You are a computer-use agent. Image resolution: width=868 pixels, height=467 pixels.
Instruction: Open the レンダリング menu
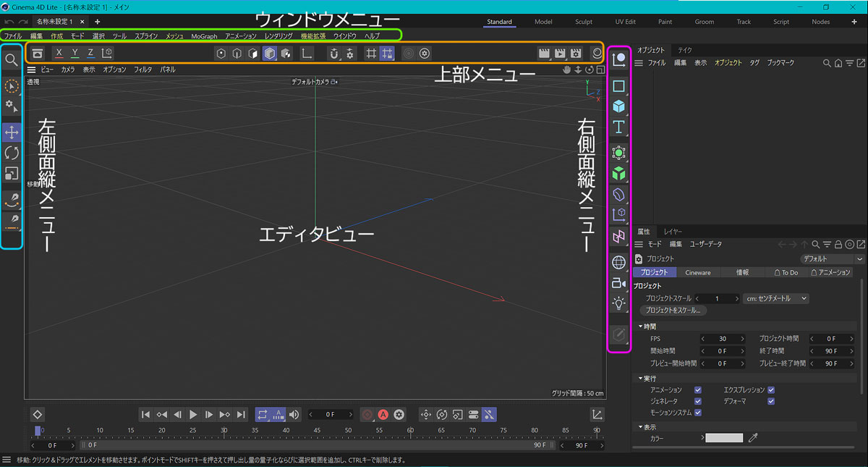(278, 36)
